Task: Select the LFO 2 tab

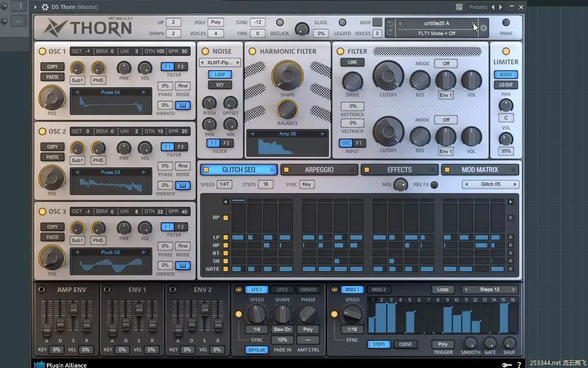Action: [282, 290]
